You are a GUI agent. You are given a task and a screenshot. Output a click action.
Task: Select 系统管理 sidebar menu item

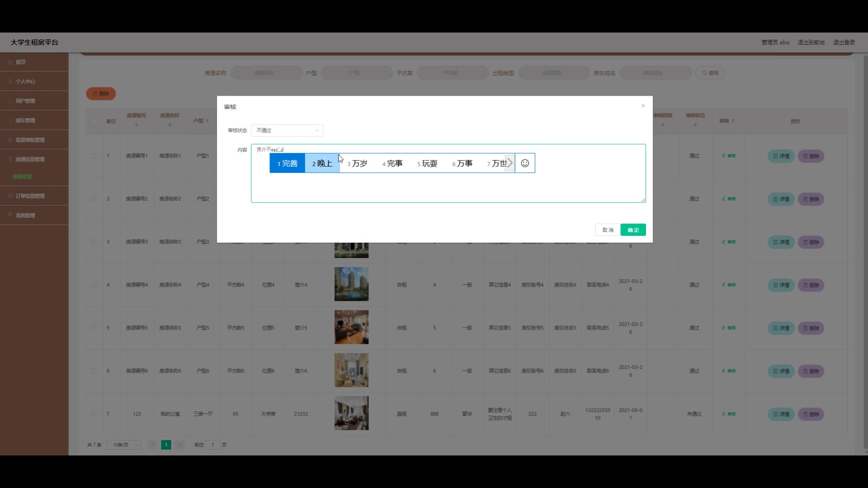coord(25,216)
